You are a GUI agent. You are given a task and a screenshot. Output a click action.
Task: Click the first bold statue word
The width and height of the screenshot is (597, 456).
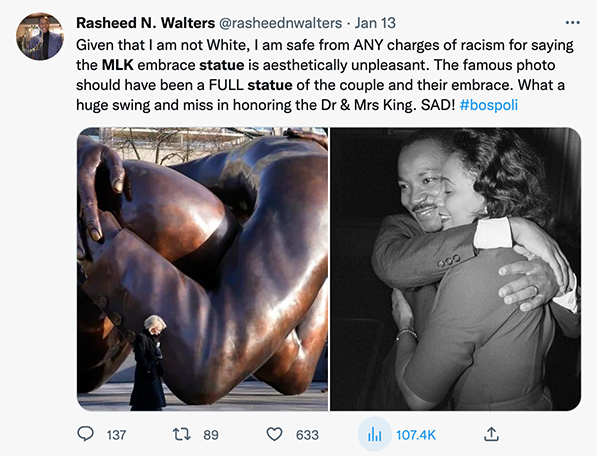[222, 65]
